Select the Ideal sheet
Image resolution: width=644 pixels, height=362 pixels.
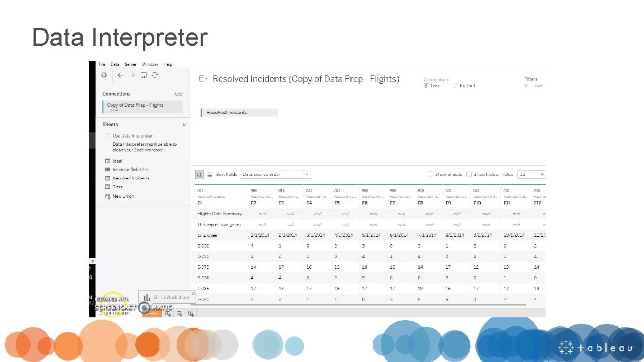[x=117, y=161]
